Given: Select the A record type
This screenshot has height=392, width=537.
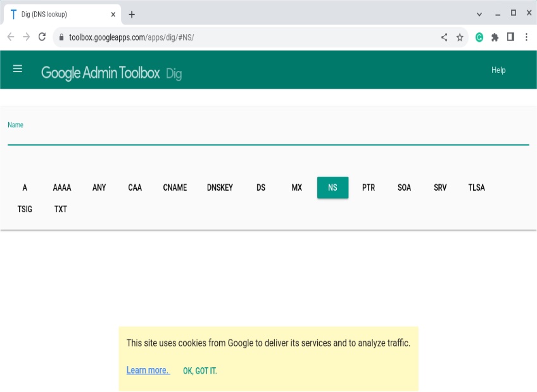Looking at the screenshot, I should pos(25,187).
